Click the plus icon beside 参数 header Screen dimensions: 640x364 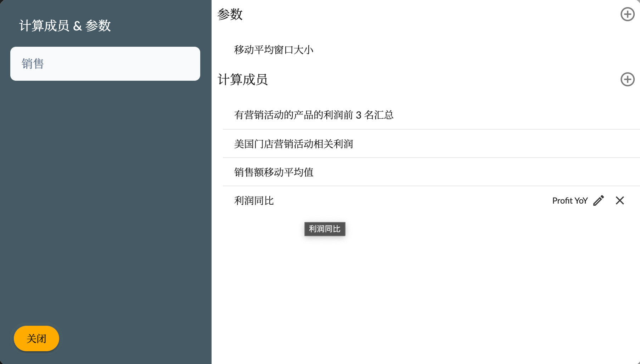click(x=628, y=14)
